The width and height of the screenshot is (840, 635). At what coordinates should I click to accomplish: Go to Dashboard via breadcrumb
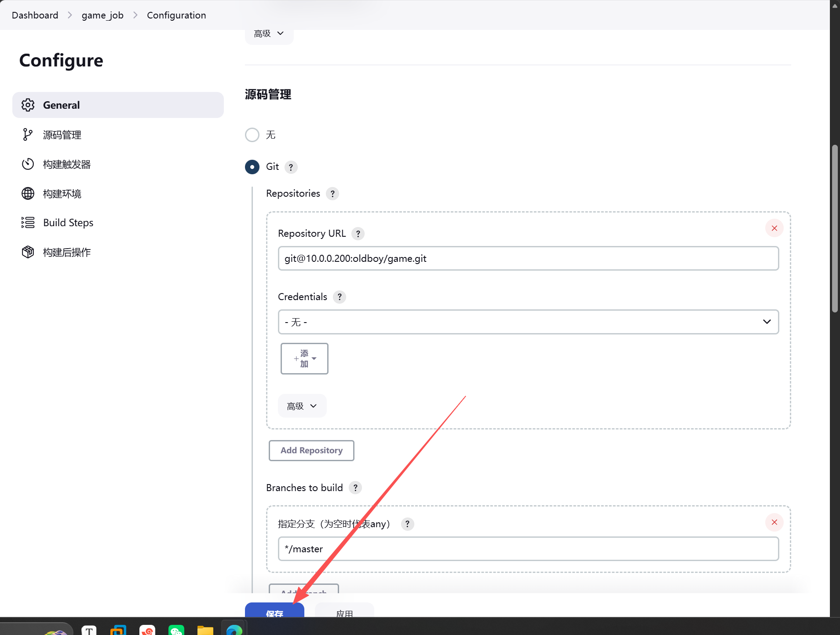point(35,15)
